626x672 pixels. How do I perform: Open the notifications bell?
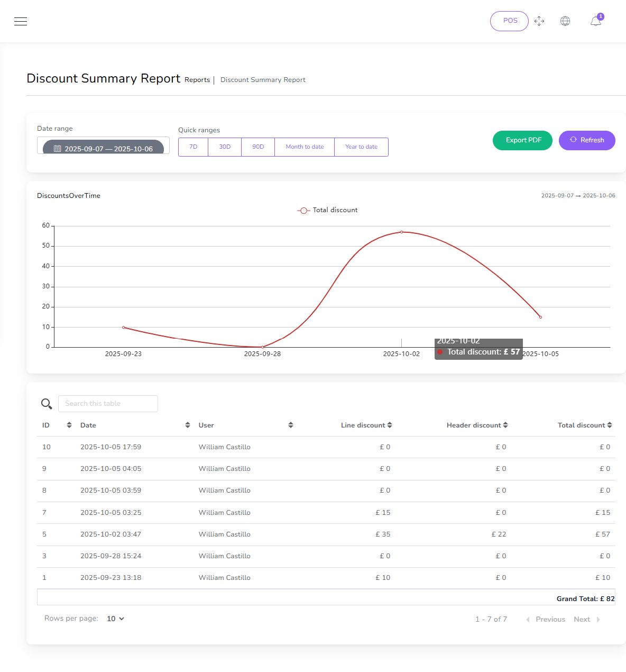[x=596, y=21]
